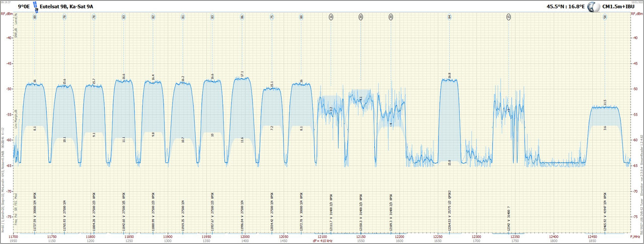Click the level marker 58 at top
Viewport: 644px width, 244px height.
(605, 17)
